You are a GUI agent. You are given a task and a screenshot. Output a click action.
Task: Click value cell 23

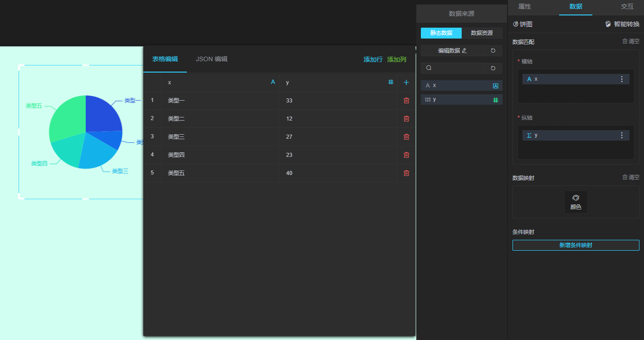338,155
